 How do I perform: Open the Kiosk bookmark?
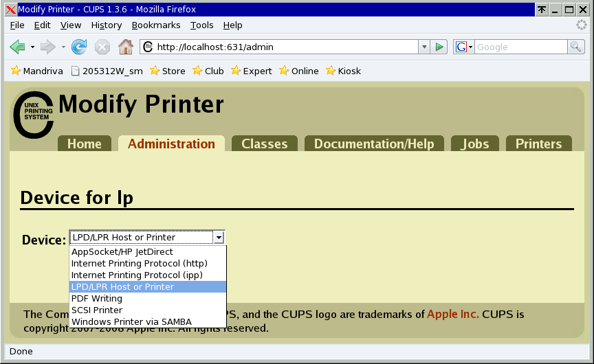343,71
